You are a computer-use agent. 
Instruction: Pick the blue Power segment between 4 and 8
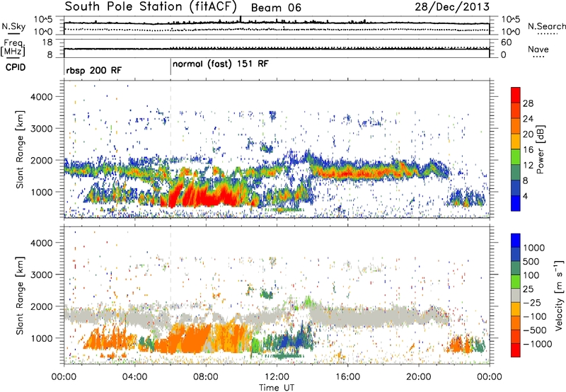pos(516,188)
